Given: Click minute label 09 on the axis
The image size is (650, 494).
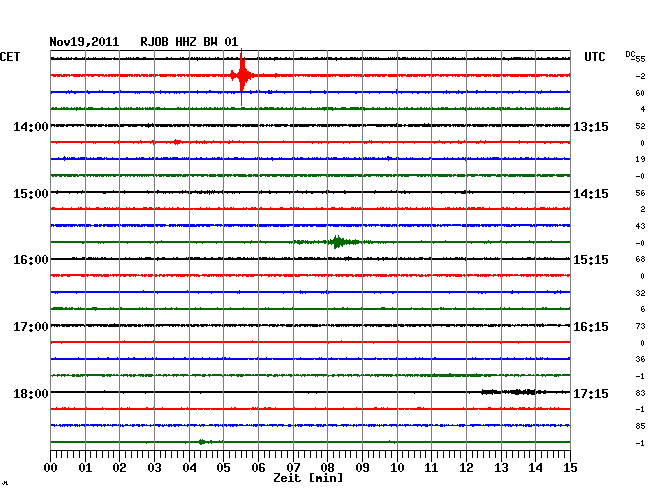Looking at the screenshot, I should pyautogui.click(x=362, y=467).
